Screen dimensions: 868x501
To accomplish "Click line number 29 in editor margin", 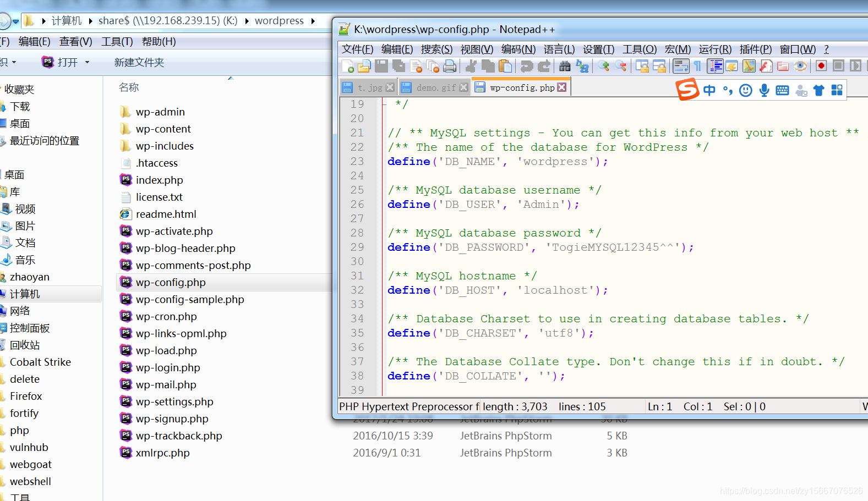I will point(357,247).
